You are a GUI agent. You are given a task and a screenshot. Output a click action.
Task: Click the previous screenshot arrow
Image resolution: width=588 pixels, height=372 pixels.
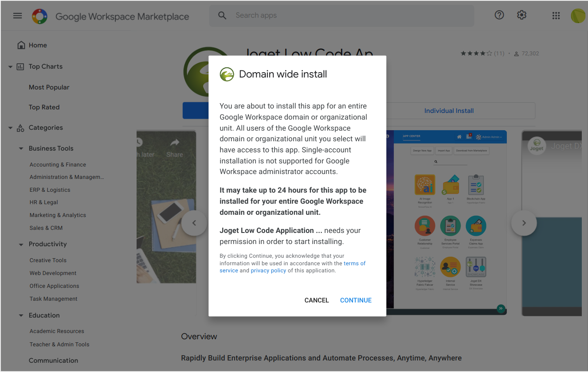[x=194, y=223]
